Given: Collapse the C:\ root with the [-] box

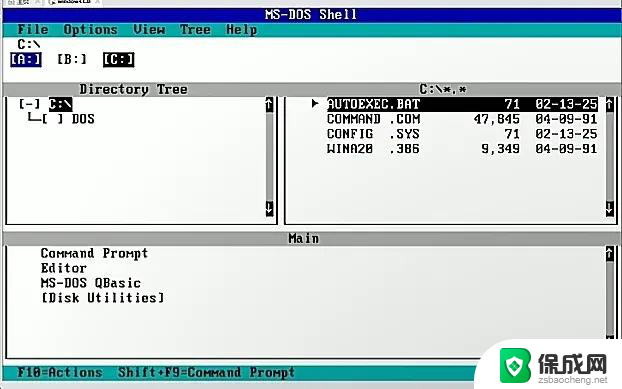Looking at the screenshot, I should (x=29, y=104).
